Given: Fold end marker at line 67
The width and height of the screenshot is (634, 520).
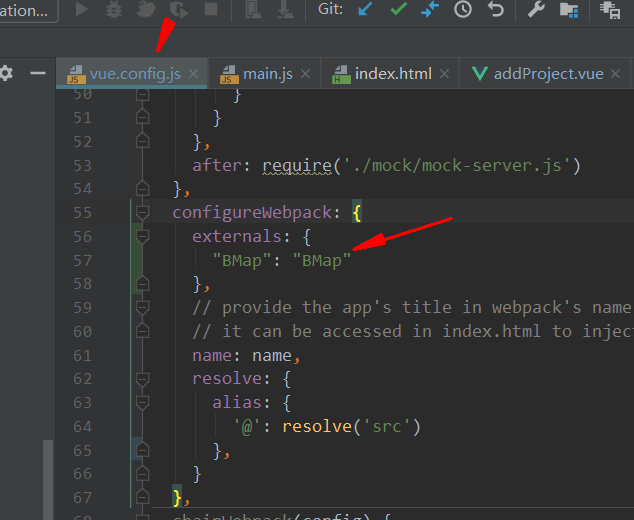Looking at the screenshot, I should (142, 498).
